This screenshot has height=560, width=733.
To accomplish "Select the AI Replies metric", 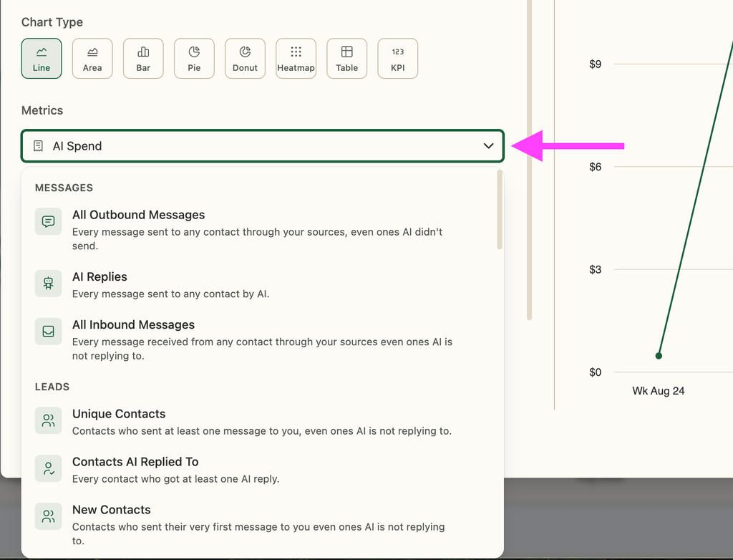I will click(263, 284).
